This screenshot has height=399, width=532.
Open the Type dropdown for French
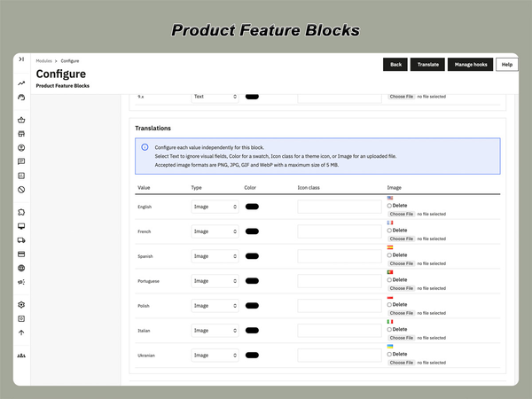tap(215, 231)
